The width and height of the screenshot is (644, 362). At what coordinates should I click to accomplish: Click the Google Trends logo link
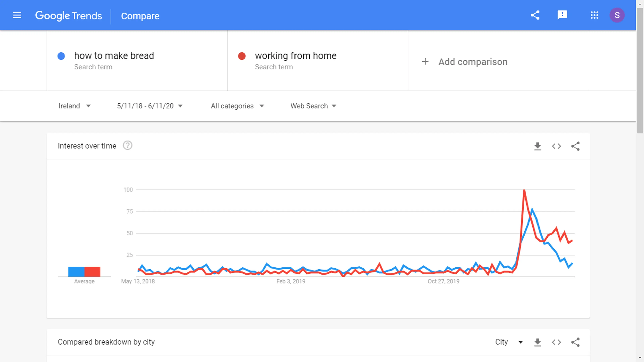coord(68,16)
